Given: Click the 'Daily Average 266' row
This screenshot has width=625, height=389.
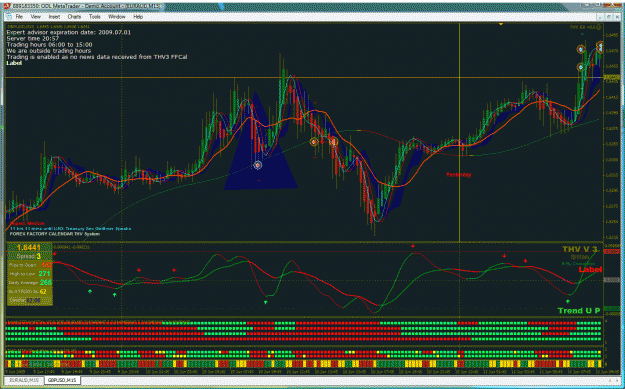Looking at the screenshot, I should (x=29, y=283).
